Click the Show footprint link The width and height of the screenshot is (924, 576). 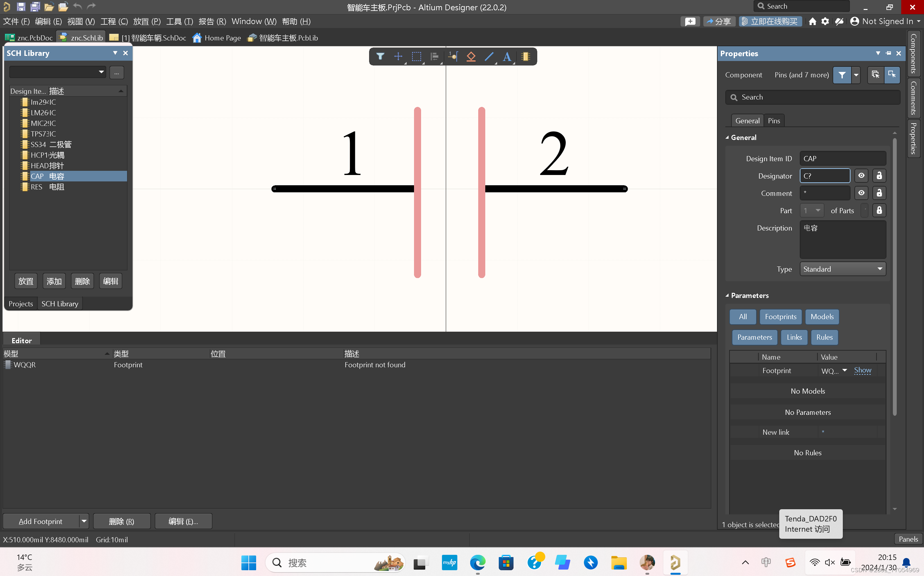point(862,370)
